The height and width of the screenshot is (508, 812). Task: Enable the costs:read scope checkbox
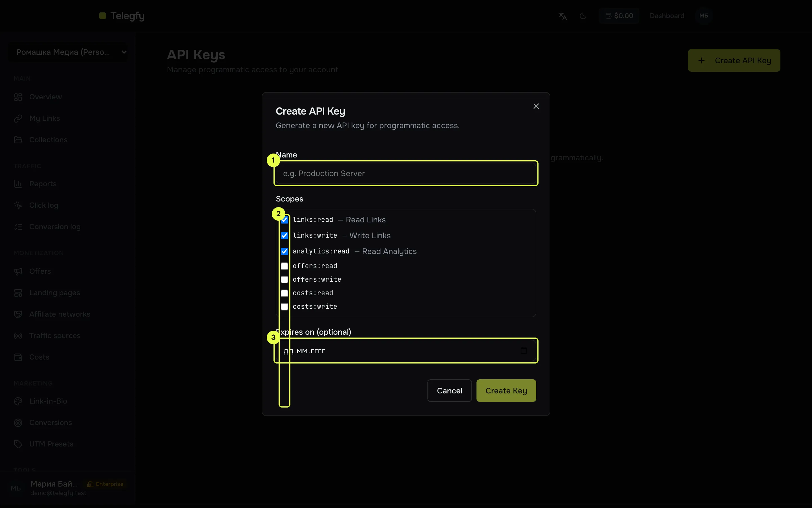284,293
